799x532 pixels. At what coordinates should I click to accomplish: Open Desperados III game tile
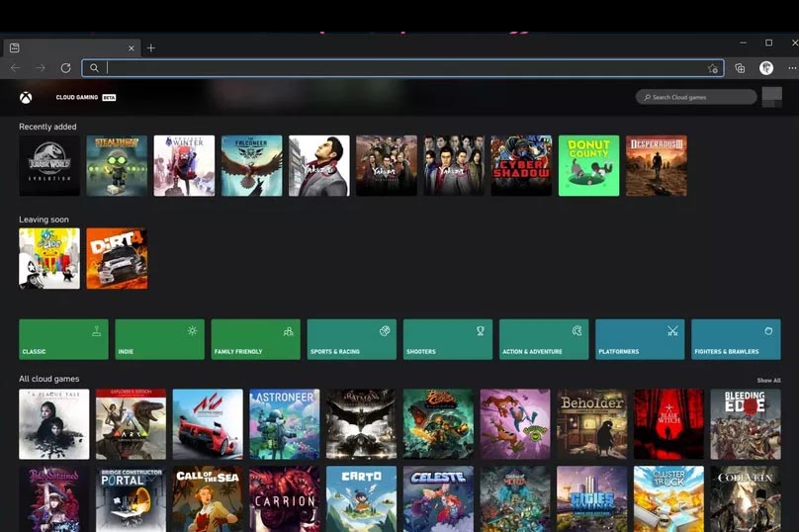click(657, 165)
